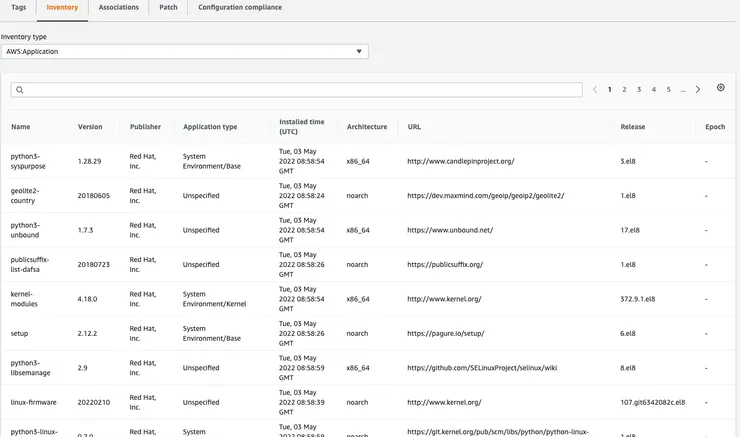Click setup row System Environment/Base cell

point(211,333)
